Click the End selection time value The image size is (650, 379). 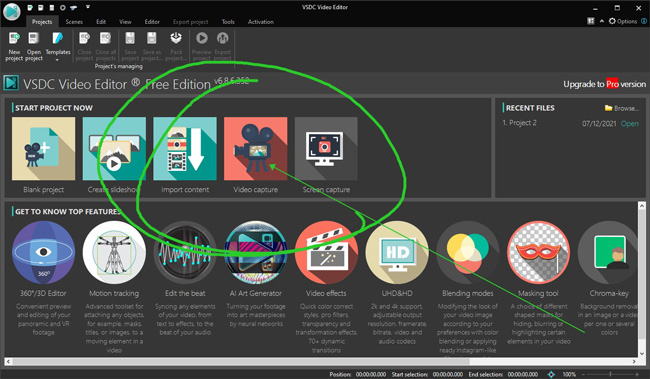pos(522,374)
